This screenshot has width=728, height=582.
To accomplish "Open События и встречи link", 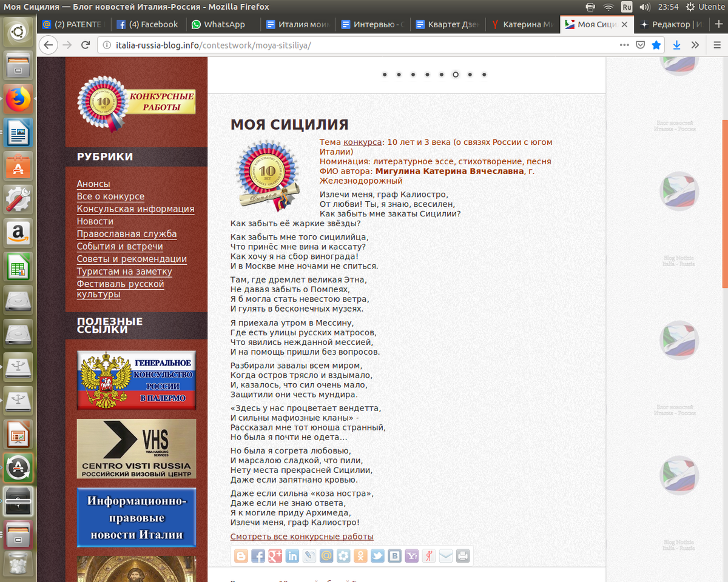I will [120, 246].
